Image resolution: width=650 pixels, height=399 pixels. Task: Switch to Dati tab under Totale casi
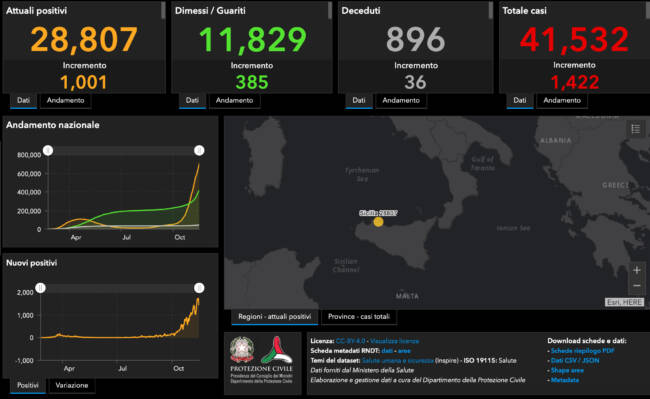[x=519, y=100]
